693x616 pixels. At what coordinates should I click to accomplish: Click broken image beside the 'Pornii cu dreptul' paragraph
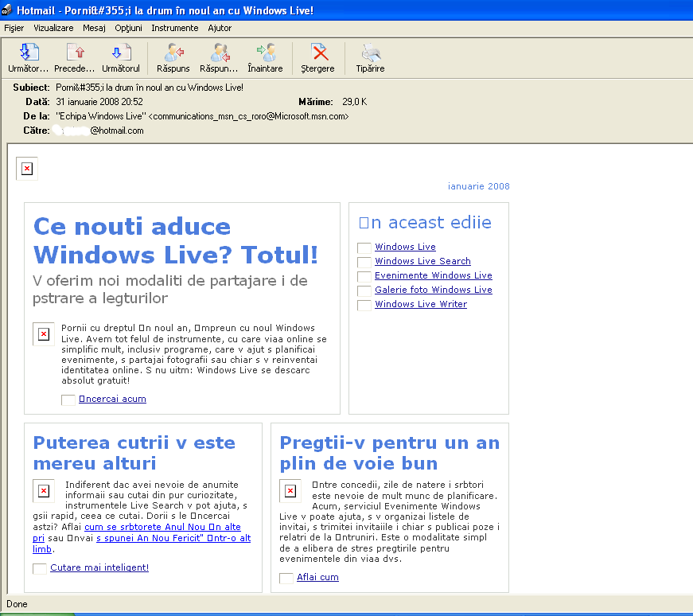[43, 334]
